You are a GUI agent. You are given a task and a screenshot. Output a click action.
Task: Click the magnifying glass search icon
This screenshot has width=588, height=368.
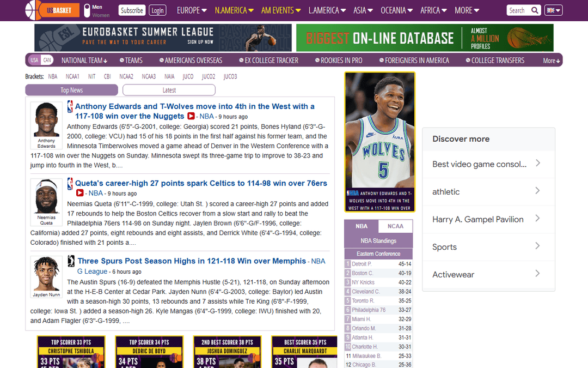click(x=535, y=10)
